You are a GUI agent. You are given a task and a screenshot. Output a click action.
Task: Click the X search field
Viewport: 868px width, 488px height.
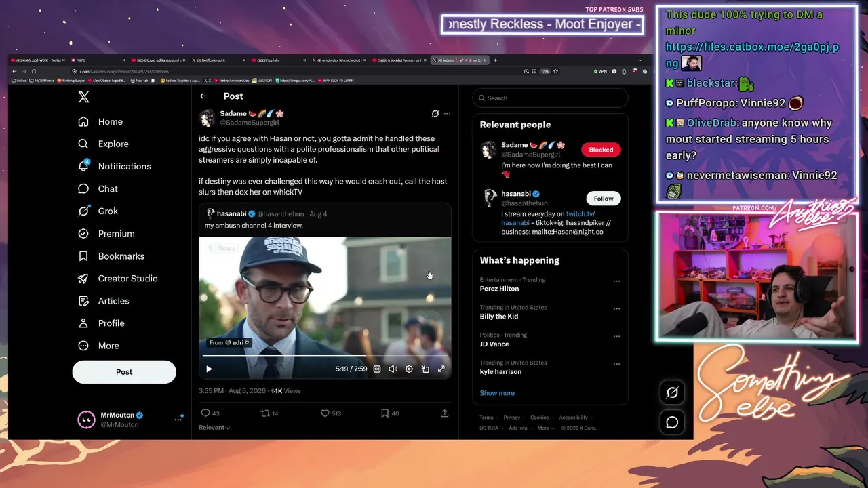(x=550, y=98)
